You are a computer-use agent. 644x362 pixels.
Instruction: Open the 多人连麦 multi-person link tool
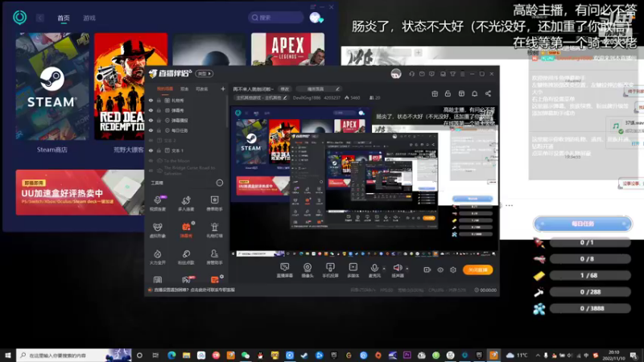click(x=186, y=204)
